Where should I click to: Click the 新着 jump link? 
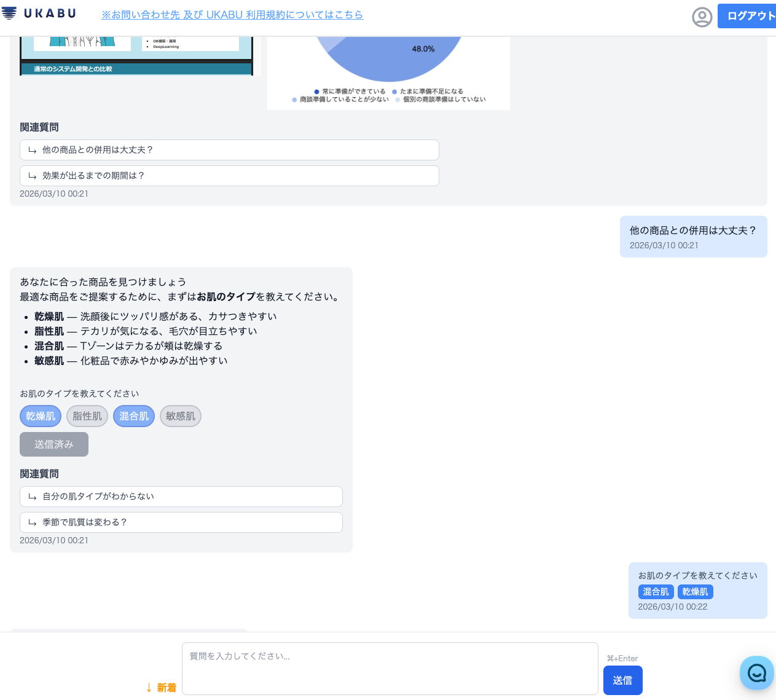click(x=166, y=687)
